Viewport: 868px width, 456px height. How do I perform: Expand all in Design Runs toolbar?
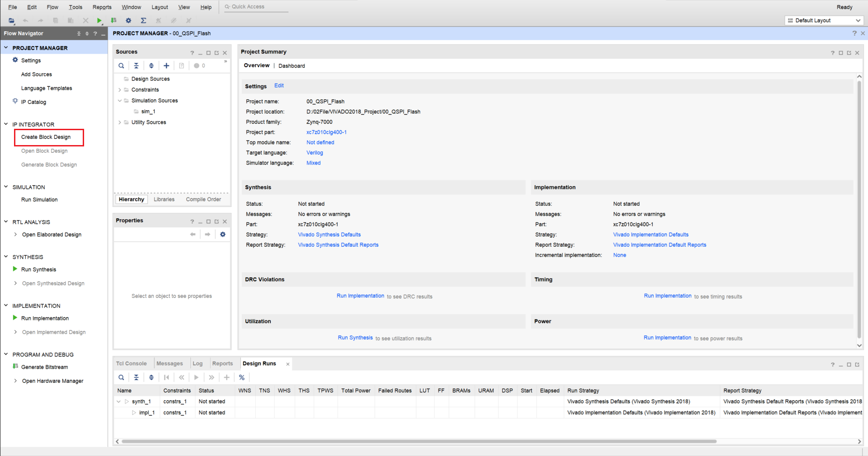tap(151, 377)
